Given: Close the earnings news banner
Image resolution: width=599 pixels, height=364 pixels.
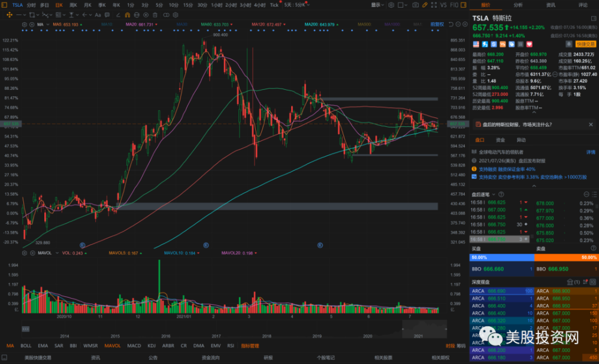Looking at the screenshot, I should [x=591, y=125].
